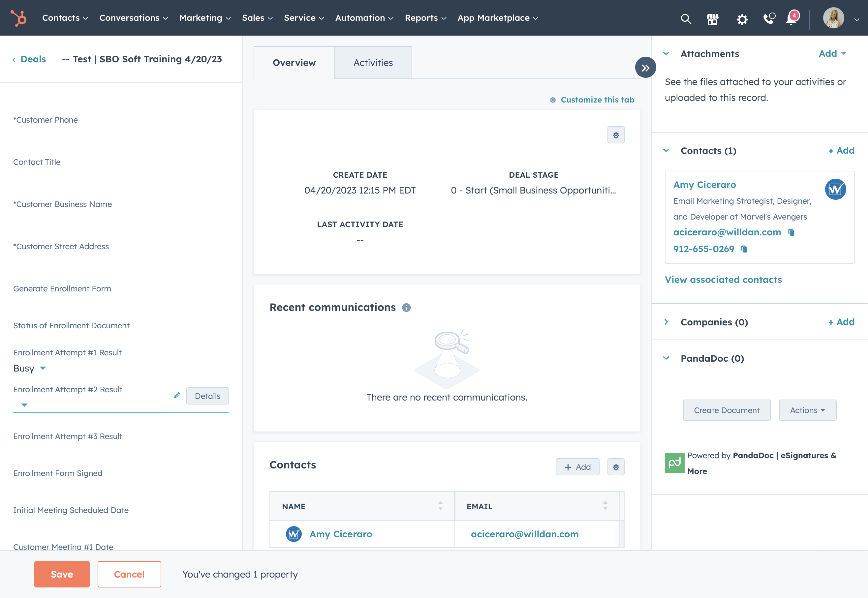Click Create Document button

click(x=727, y=410)
